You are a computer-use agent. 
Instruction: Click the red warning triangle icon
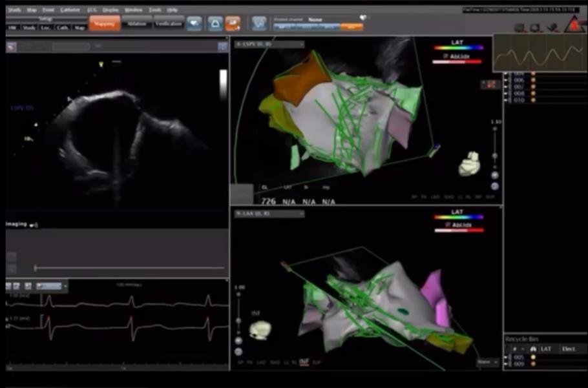coord(573,25)
